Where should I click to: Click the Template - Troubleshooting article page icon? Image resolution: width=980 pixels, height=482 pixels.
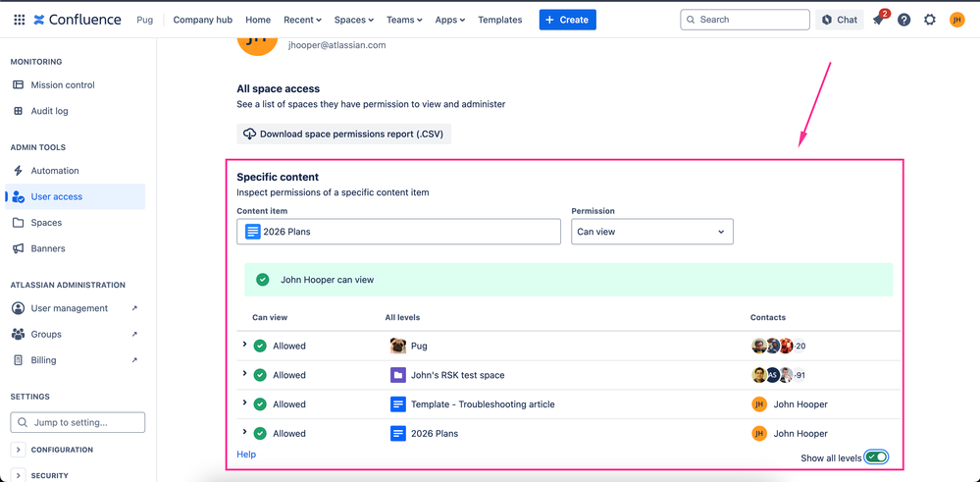click(398, 403)
